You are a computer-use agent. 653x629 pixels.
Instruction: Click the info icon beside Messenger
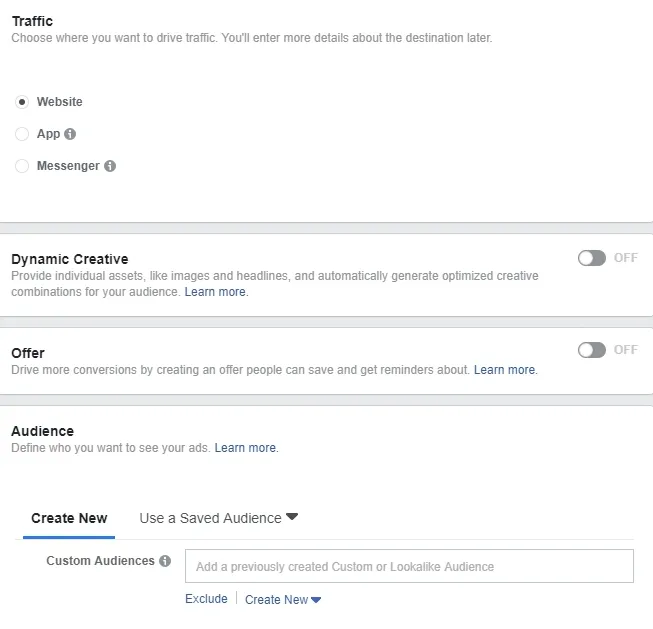(x=110, y=166)
